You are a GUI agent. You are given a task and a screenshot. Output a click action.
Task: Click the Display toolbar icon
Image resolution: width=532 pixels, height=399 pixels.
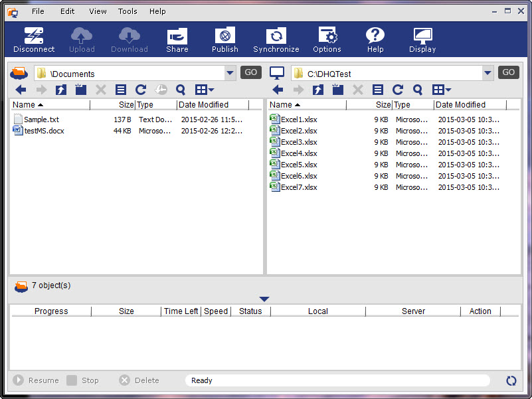coord(422,40)
